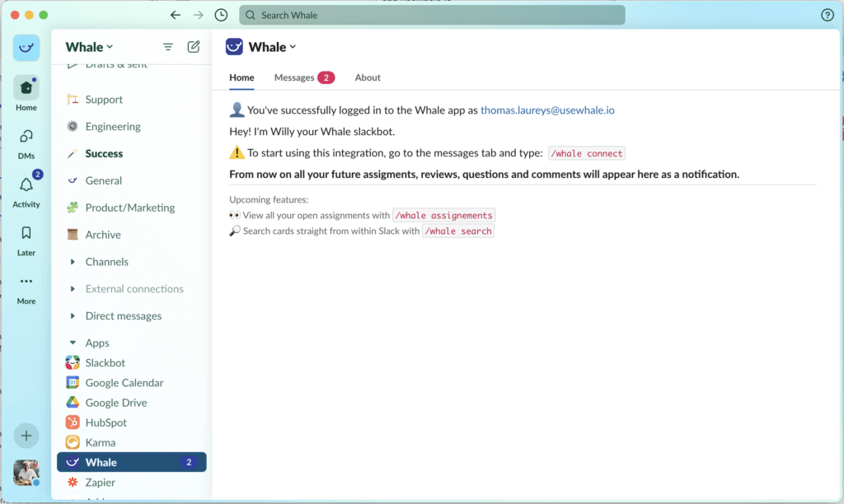Open the More ellipsis menu

pos(26,282)
